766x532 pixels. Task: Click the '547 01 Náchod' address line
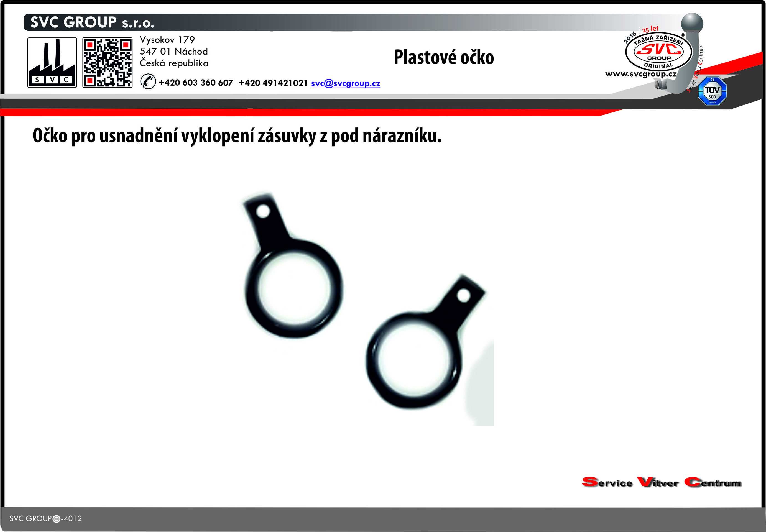[174, 51]
